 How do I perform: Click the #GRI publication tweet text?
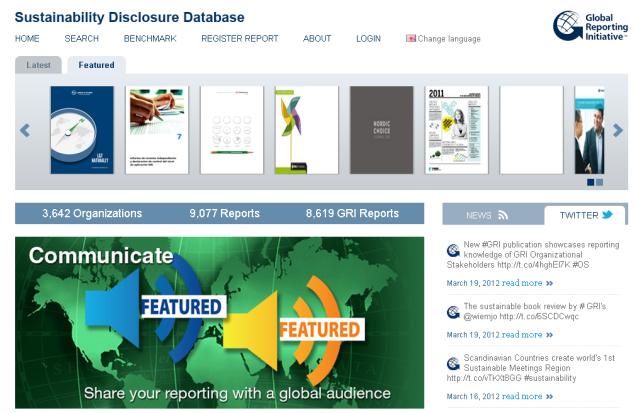click(x=533, y=255)
